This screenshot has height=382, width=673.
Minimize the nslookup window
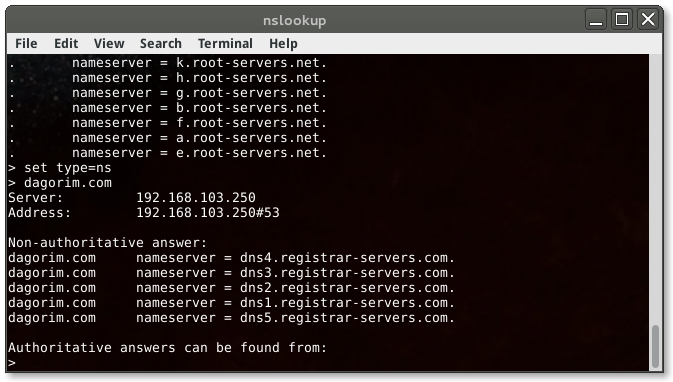pos(596,20)
